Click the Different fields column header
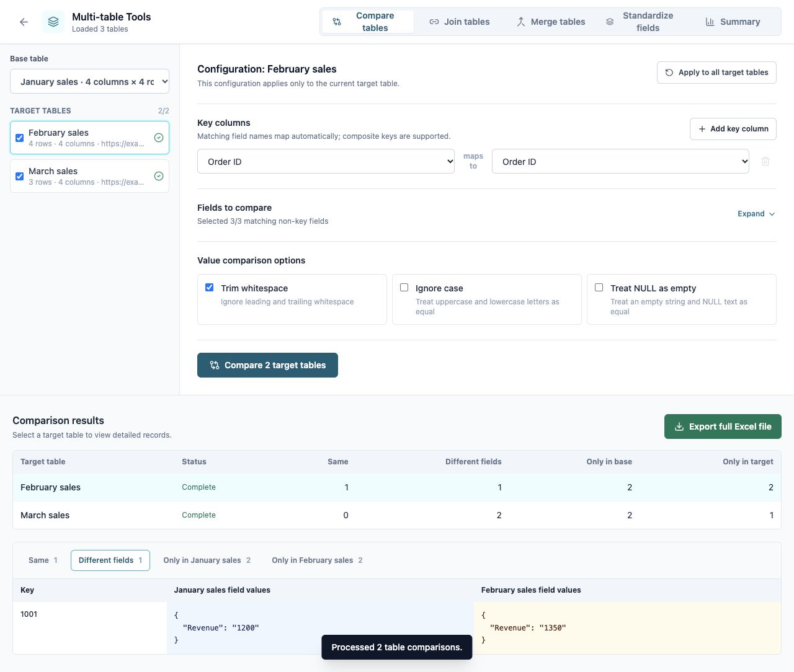Image resolution: width=794 pixels, height=672 pixels. (473, 462)
